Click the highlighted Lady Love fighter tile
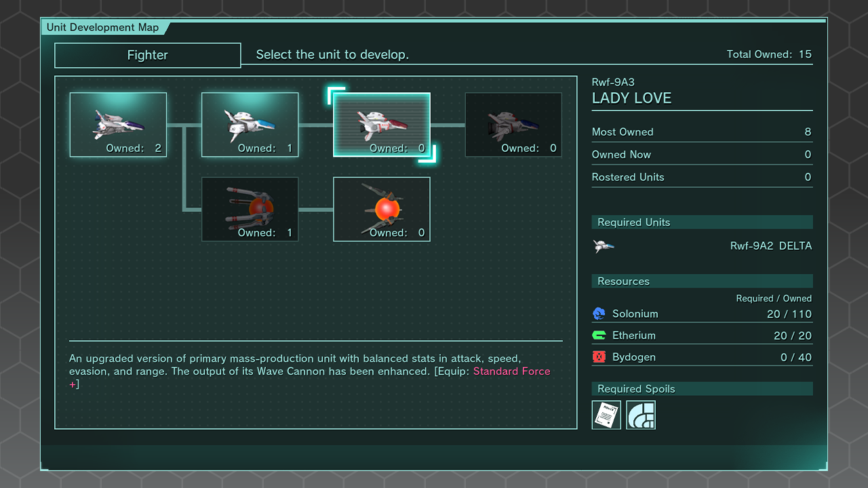 pyautogui.click(x=381, y=125)
